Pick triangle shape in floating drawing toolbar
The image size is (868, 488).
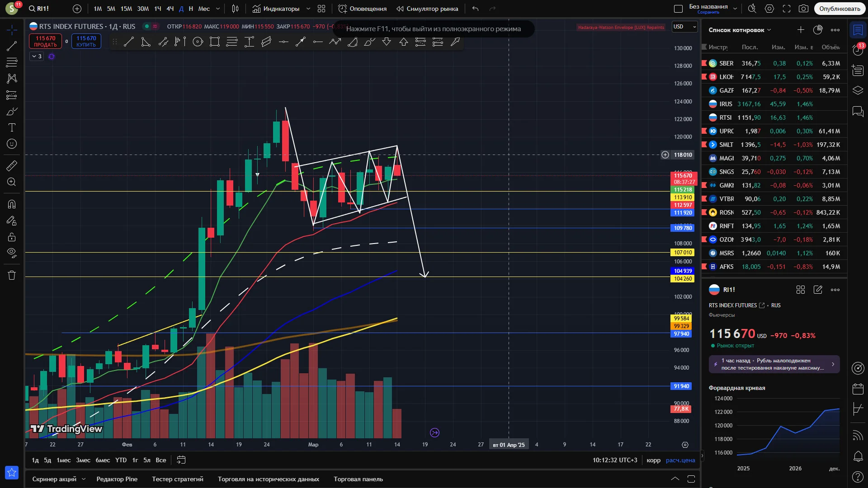click(146, 42)
